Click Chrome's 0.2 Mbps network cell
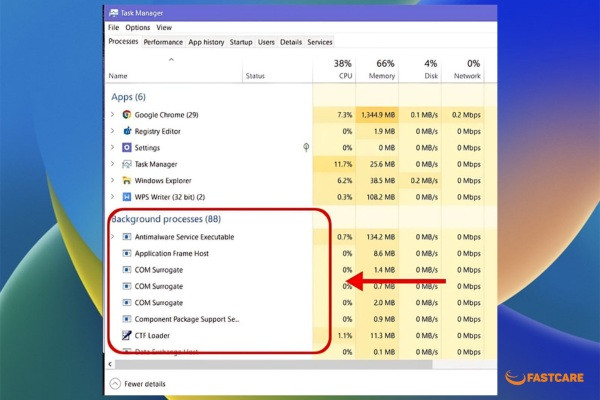Screen dimensions: 600x400 [463, 114]
